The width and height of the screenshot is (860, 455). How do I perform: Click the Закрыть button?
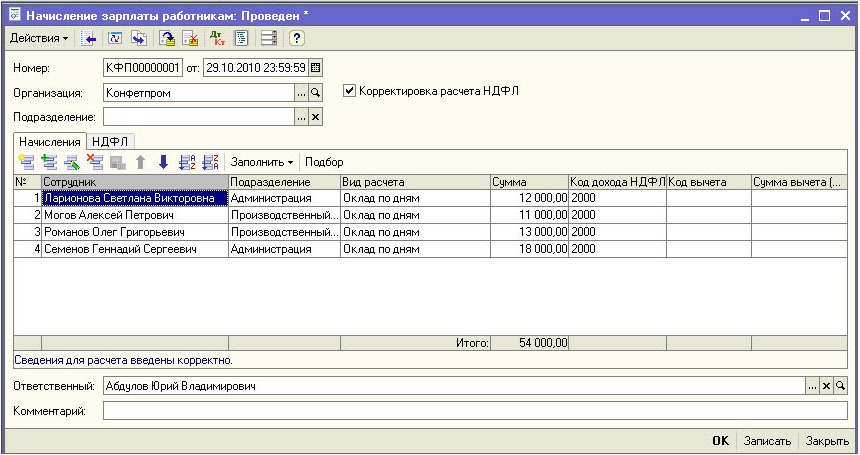click(x=827, y=441)
